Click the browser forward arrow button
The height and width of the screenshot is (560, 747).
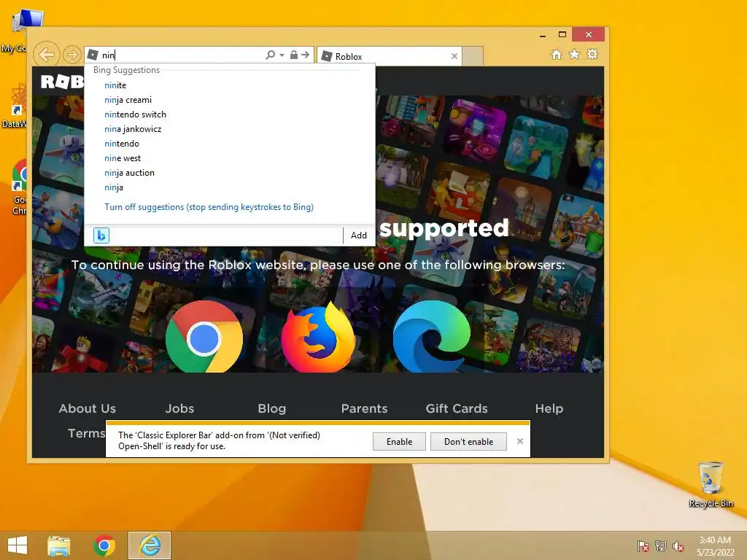72,55
